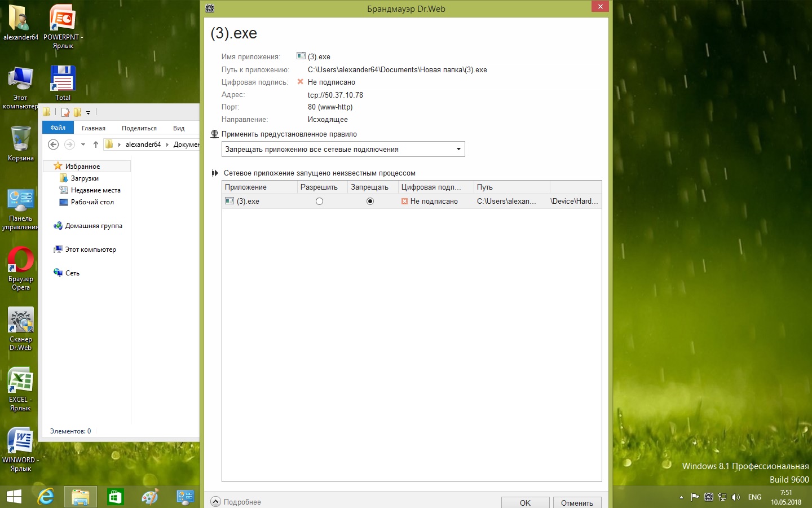The image size is (812, 508).
Task: Open the clock showing 7:51
Action: pos(786,497)
